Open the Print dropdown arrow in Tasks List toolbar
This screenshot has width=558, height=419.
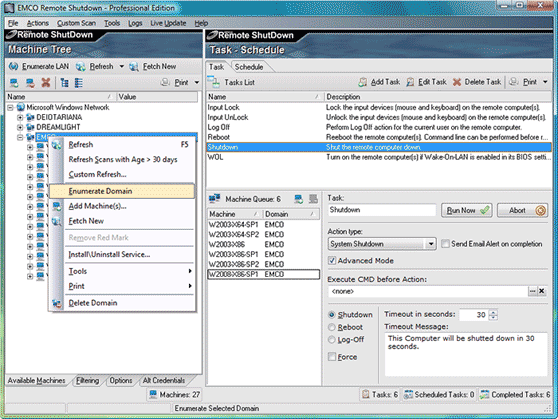[545, 82]
